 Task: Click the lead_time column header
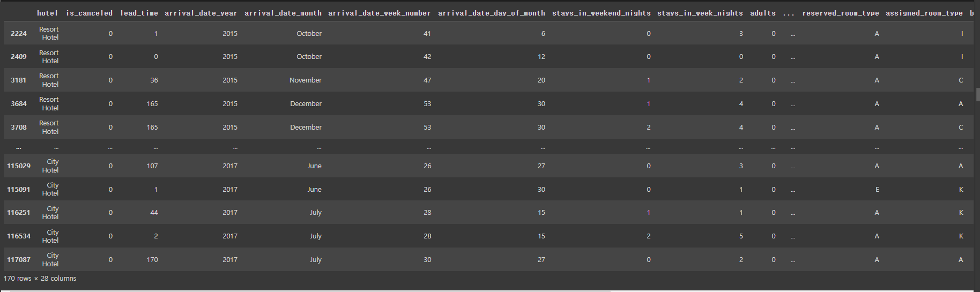[x=139, y=13]
